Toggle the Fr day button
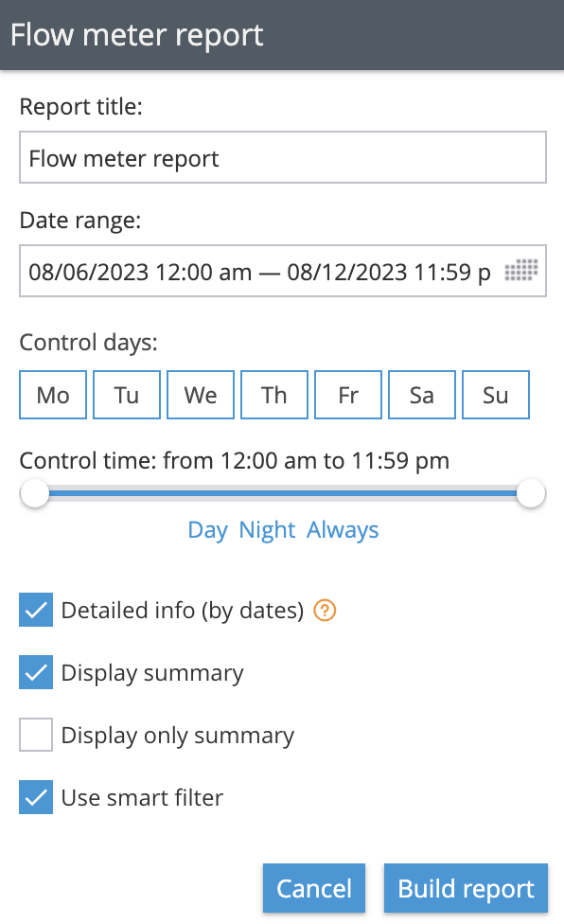564x924 pixels. pos(348,395)
